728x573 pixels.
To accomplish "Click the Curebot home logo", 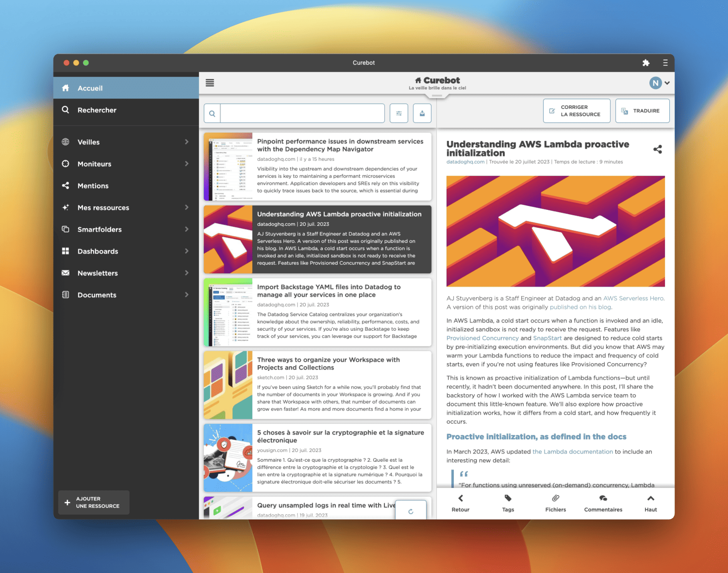I will [437, 83].
